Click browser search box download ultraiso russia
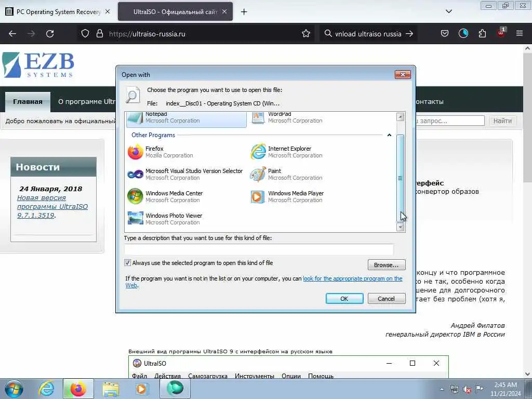The width and height of the screenshot is (532, 399). coord(368,34)
